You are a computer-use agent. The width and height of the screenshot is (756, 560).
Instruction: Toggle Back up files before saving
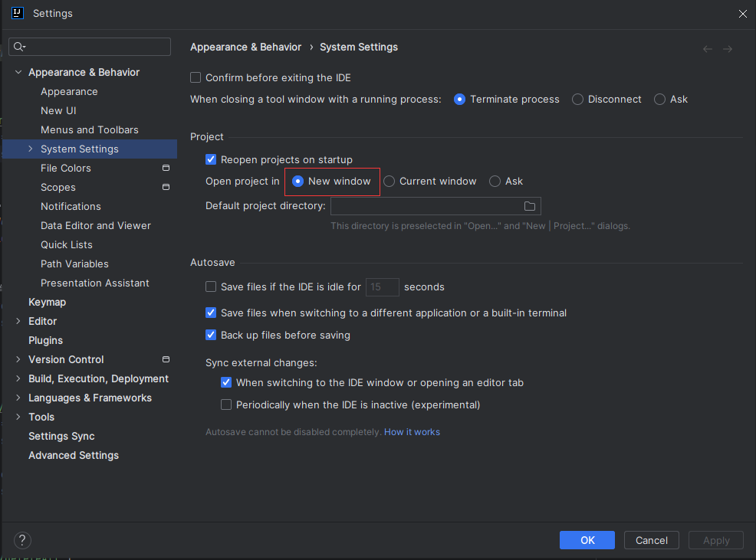(212, 336)
